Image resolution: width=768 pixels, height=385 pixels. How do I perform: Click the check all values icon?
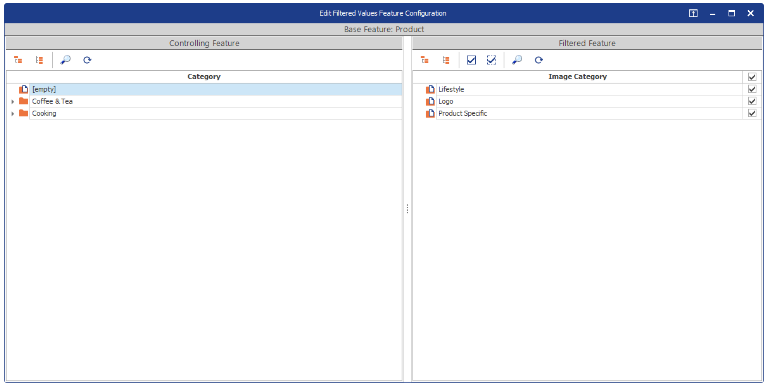(x=471, y=60)
